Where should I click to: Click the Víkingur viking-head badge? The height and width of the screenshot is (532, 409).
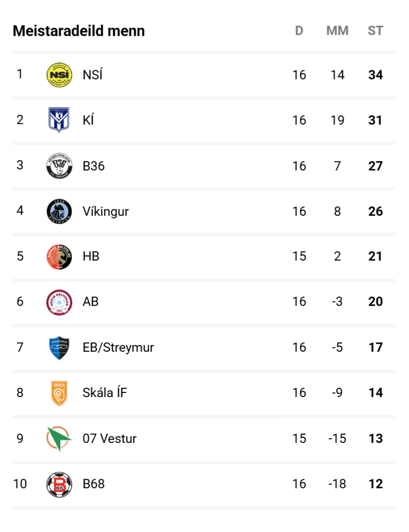59,211
